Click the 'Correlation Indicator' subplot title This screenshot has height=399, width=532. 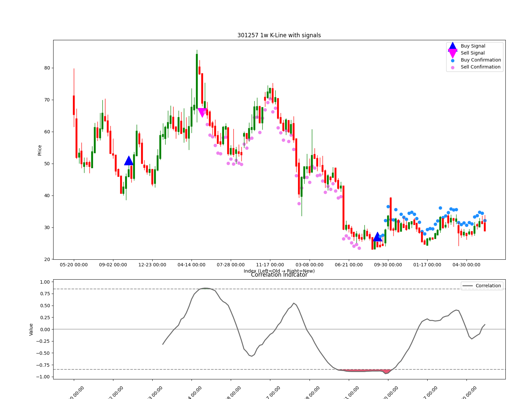(x=279, y=275)
